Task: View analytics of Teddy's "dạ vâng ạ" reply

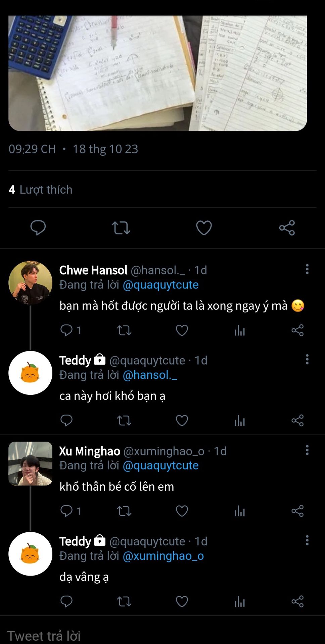Action: click(240, 601)
